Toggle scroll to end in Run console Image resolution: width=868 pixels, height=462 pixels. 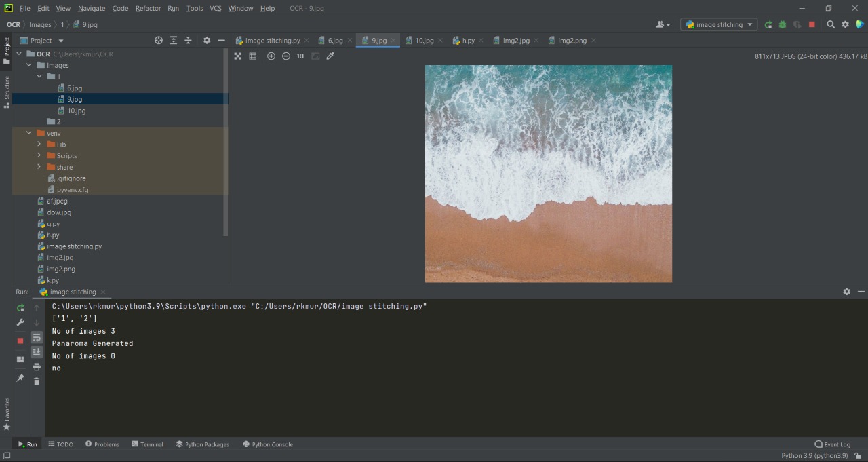click(37, 351)
